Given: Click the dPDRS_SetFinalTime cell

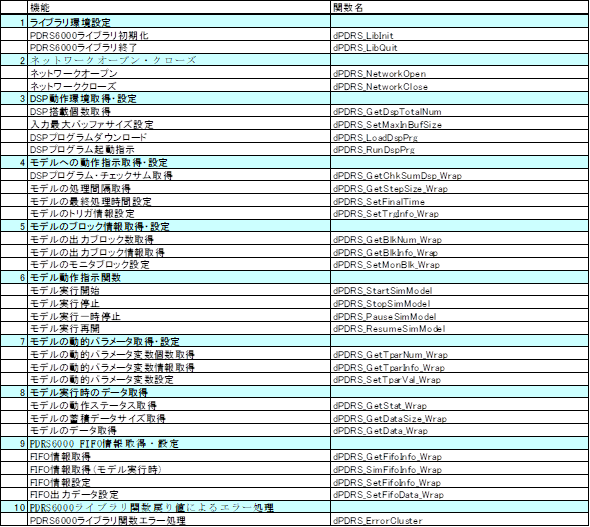Looking at the screenshot, I should pyautogui.click(x=459, y=201).
